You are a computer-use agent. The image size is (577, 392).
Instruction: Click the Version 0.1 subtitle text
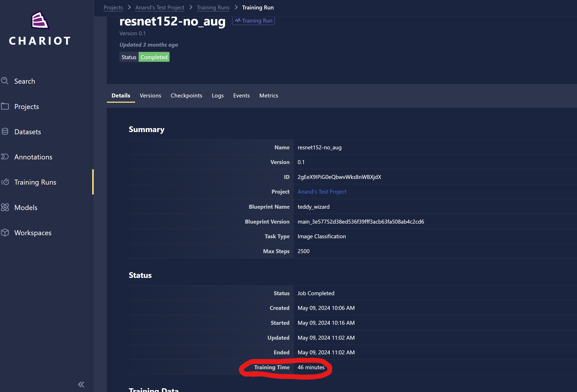click(x=132, y=33)
